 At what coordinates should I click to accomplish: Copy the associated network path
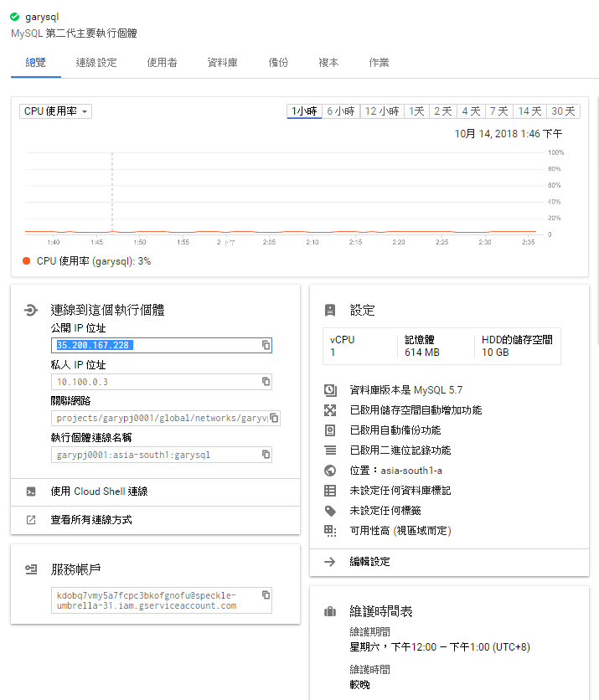274,418
